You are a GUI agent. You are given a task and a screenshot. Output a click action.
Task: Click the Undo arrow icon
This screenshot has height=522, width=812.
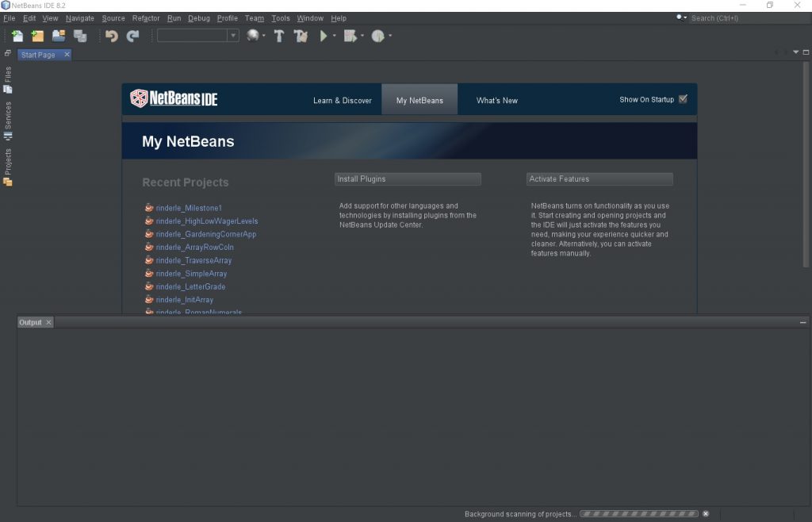[111, 36]
